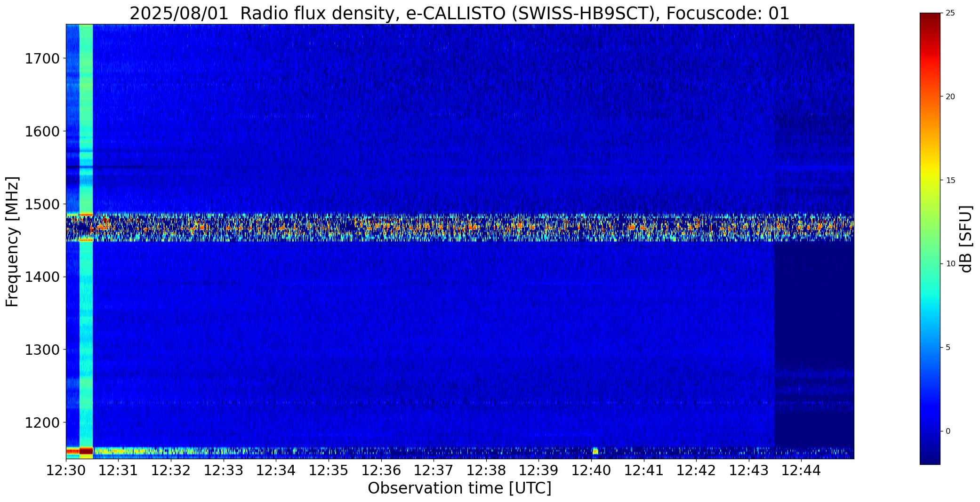Click the colorbar tick label 15
Screen dimensions: 980x502
(950, 180)
